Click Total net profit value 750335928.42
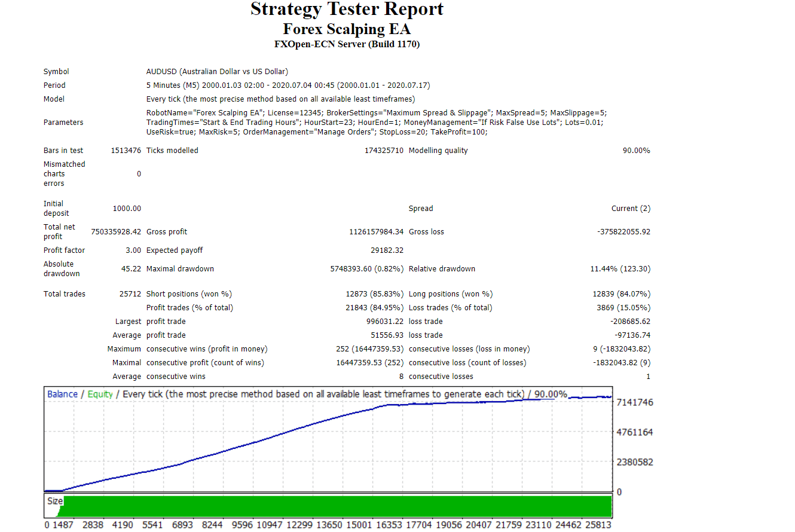Image resolution: width=795 pixels, height=532 pixels. 116,232
